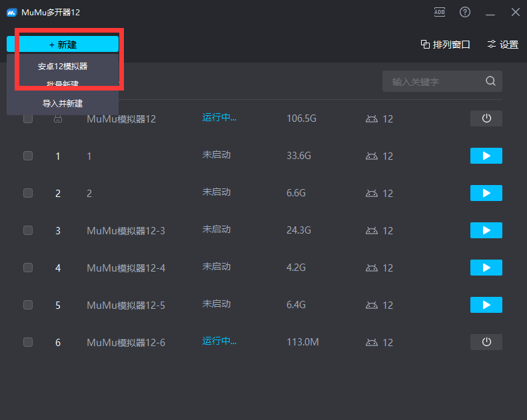
Task: Open the help question mark icon
Action: [465, 12]
